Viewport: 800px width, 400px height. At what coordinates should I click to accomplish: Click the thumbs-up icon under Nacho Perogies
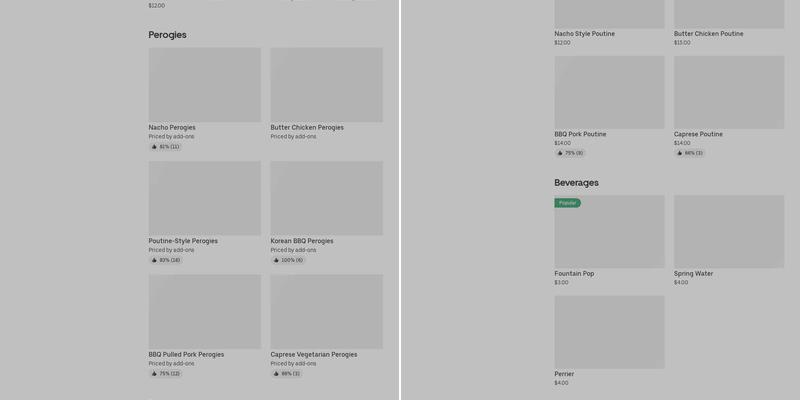(x=155, y=147)
